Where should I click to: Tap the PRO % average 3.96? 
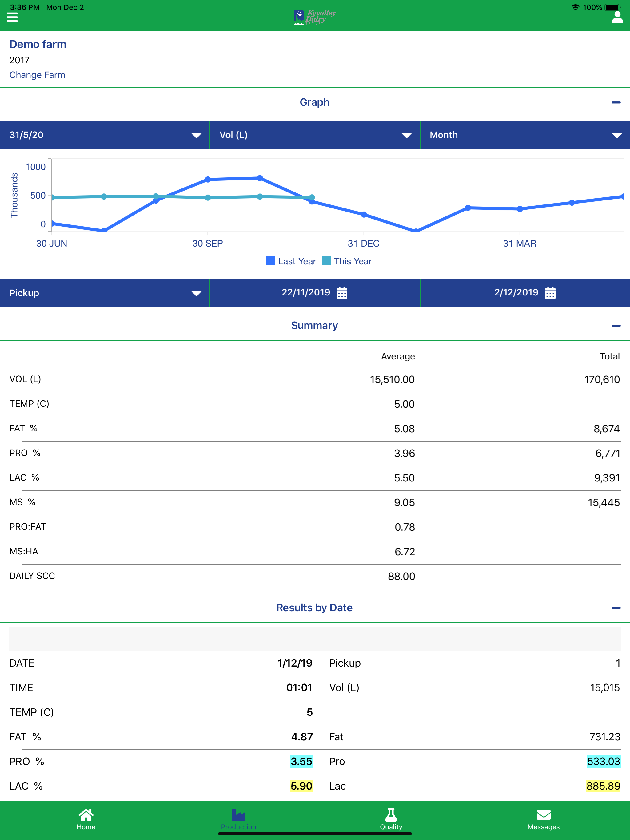[404, 454]
